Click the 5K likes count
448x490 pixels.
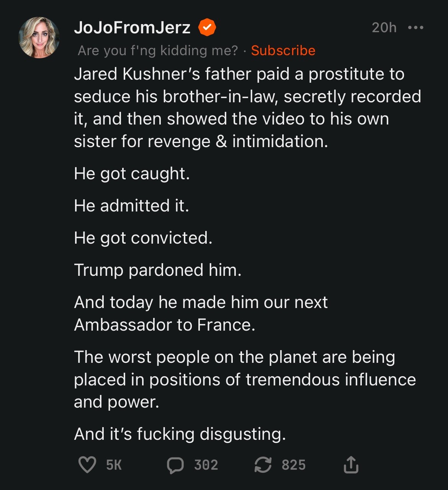point(114,465)
